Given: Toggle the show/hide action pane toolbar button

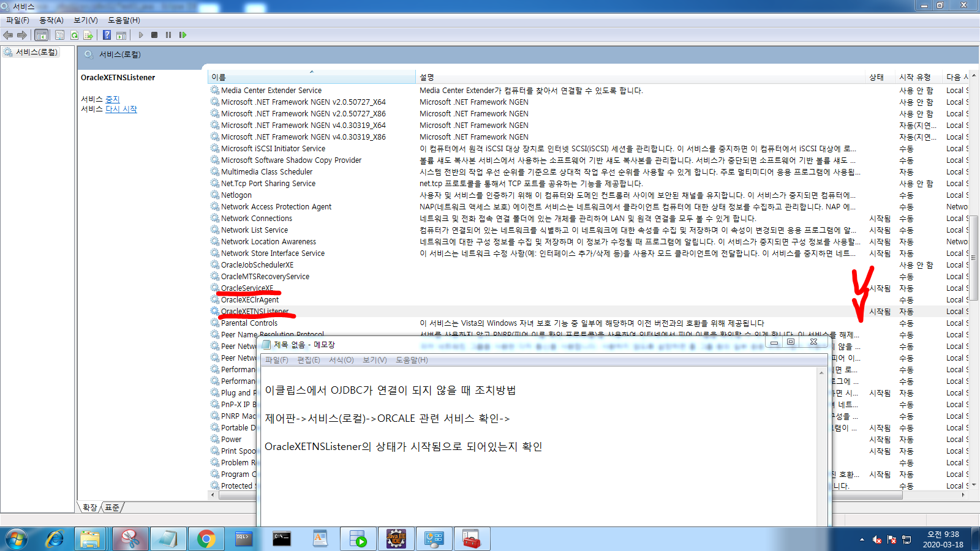Looking at the screenshot, I should [x=121, y=35].
